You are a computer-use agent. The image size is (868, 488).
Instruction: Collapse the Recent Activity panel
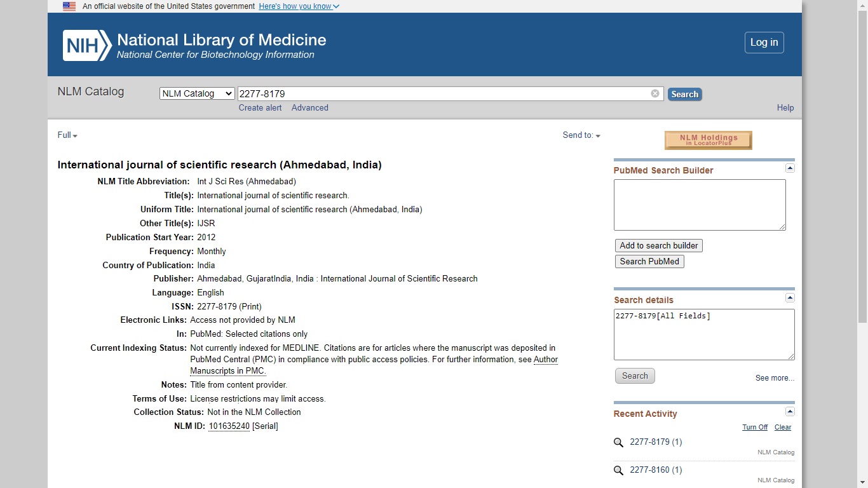click(790, 411)
